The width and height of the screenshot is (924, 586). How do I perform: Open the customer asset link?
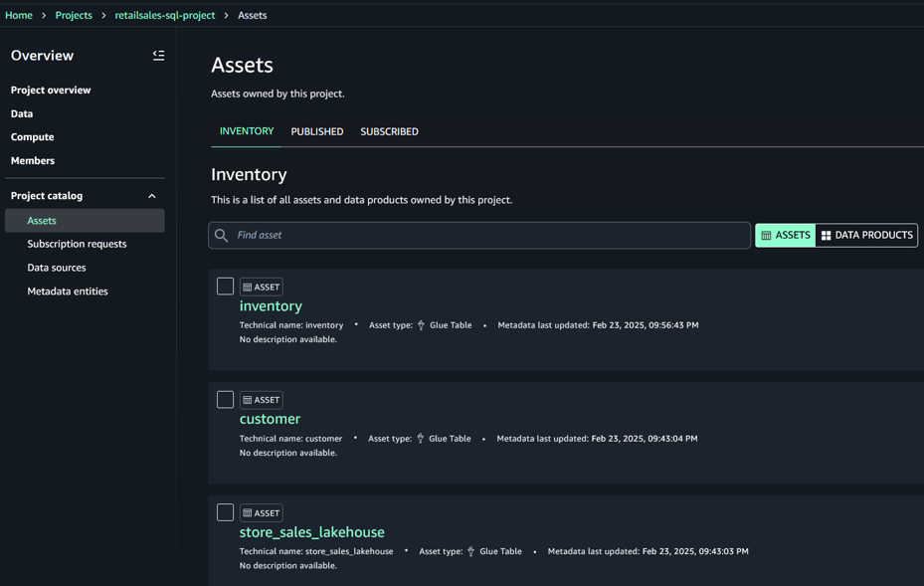[270, 419]
